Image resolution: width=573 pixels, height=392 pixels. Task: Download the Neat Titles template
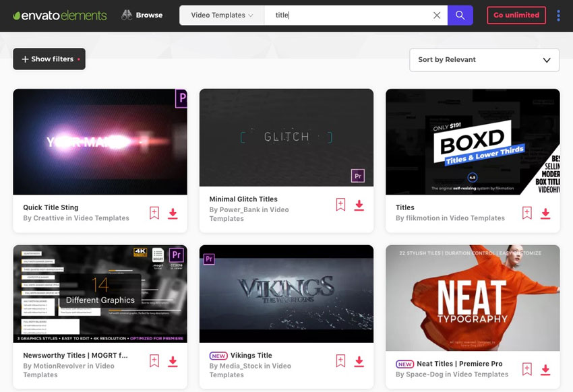tap(545, 370)
